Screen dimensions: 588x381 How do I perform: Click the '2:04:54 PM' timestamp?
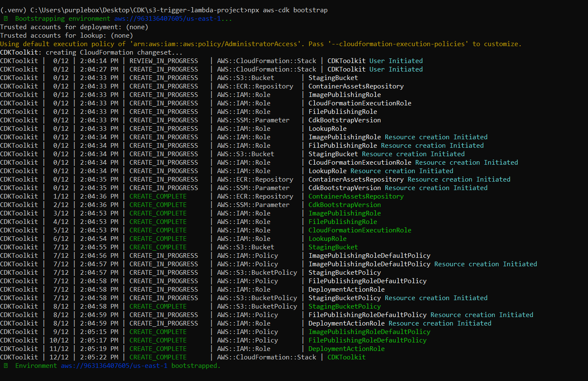click(x=99, y=239)
